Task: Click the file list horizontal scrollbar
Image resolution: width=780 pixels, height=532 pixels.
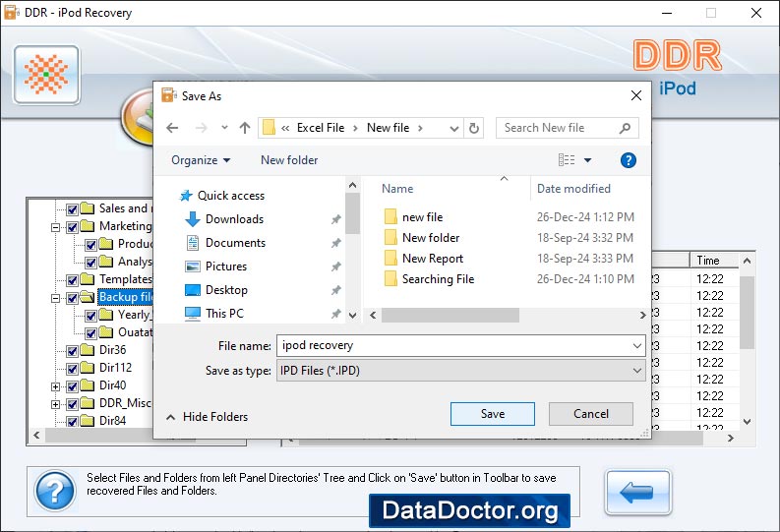Action: 450,315
